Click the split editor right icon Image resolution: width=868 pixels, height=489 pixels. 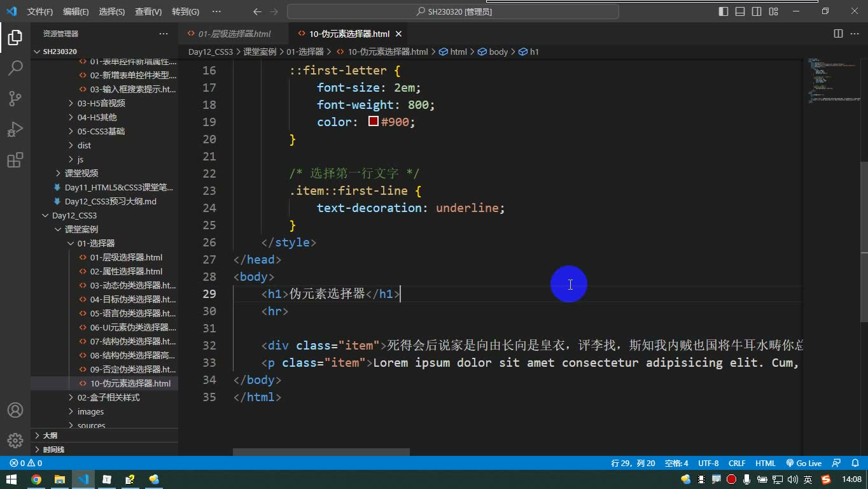(x=838, y=34)
